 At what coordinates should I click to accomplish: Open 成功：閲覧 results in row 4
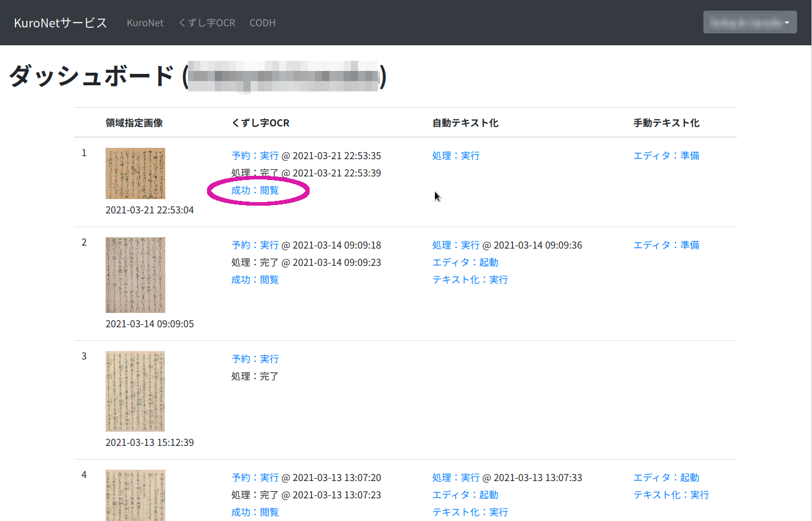255,511
